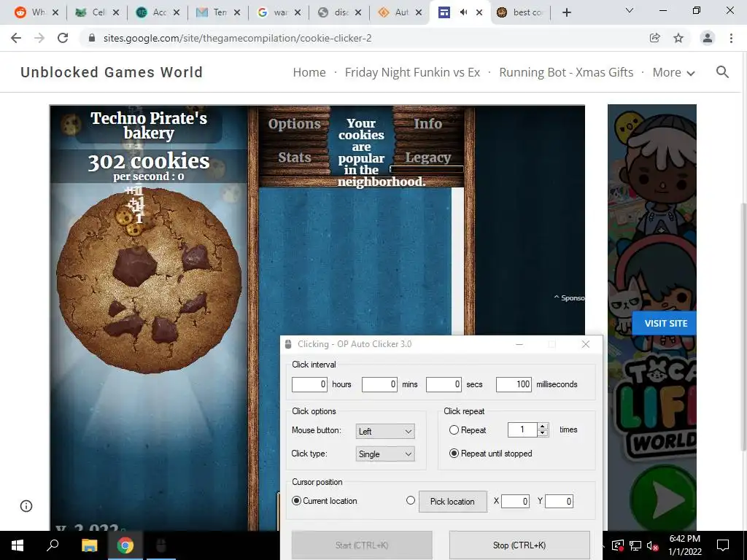
Task: Decrease repeat times with down stepper
Action: click(543, 433)
